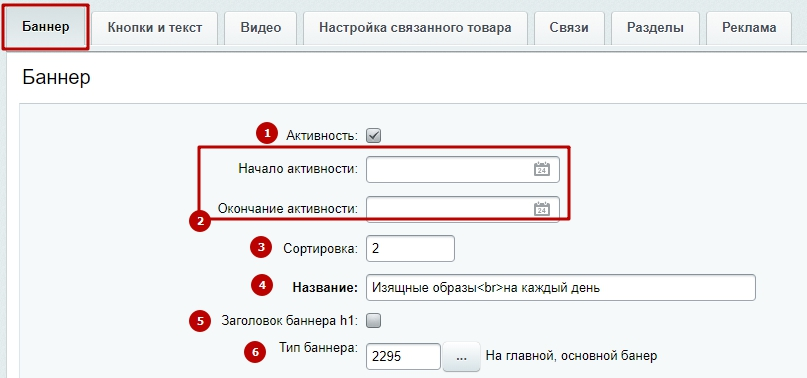807x378 pixels.
Task: Click the Сортировка input field
Action: click(x=410, y=248)
